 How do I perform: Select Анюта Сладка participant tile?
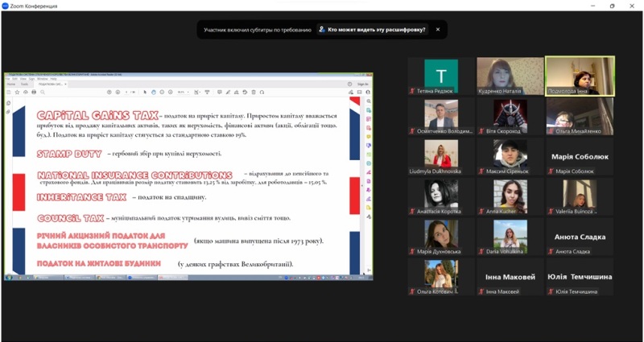tap(580, 237)
